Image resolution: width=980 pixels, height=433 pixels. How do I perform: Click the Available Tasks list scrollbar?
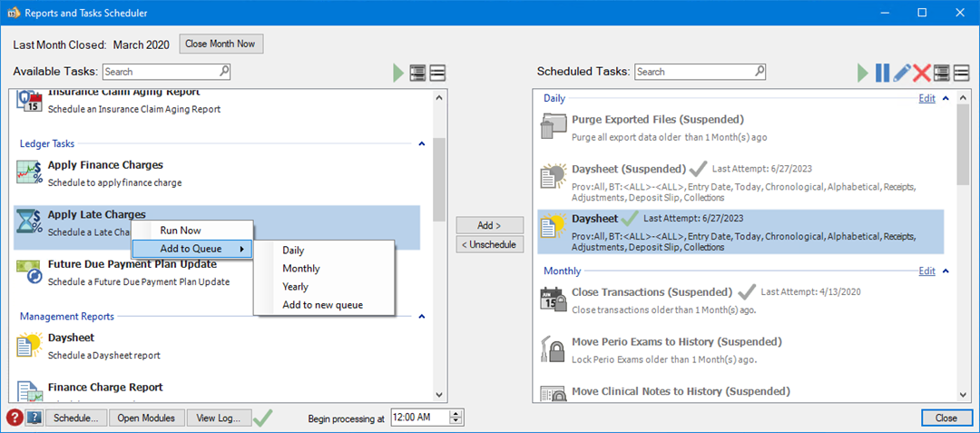(x=439, y=182)
